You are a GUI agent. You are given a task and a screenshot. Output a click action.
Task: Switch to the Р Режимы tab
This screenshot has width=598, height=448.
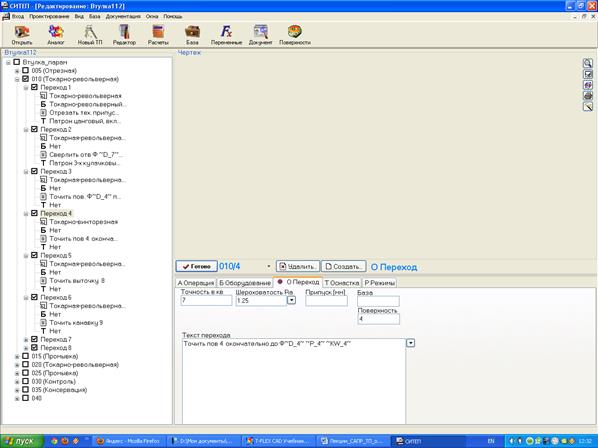pyautogui.click(x=379, y=283)
